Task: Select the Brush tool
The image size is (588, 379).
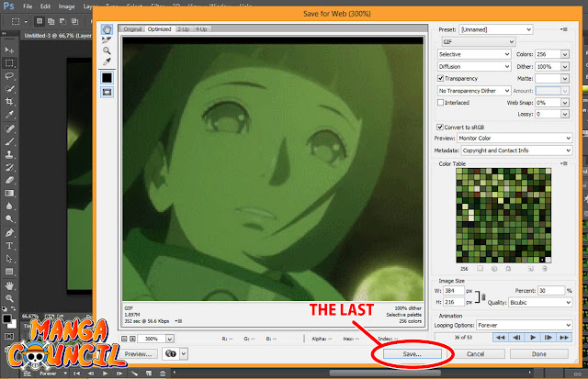Action: pos(9,141)
